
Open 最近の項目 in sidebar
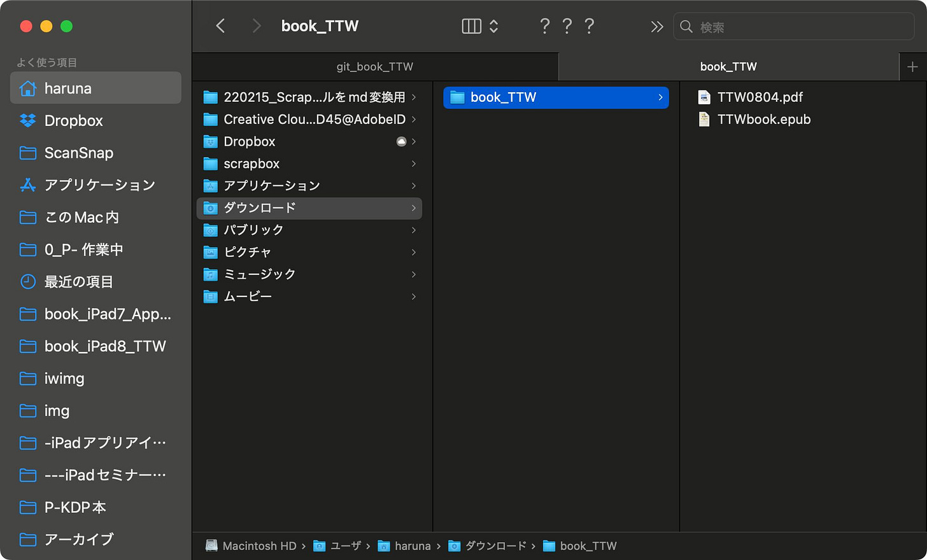click(96, 282)
